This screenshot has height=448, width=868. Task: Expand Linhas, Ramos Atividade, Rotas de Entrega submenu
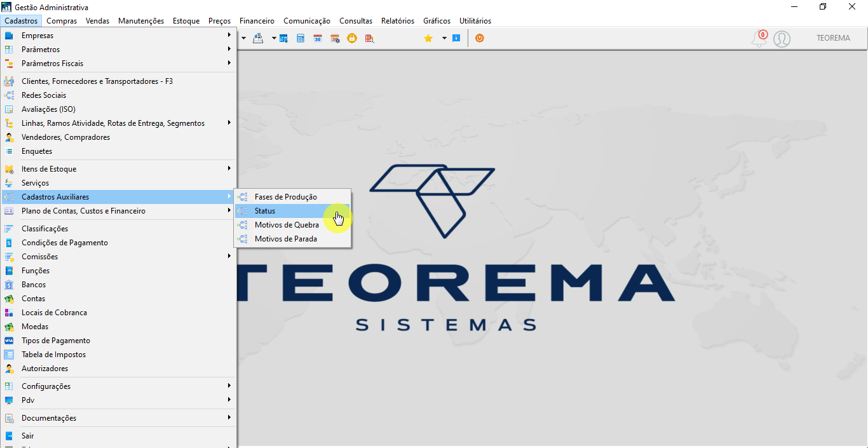229,123
